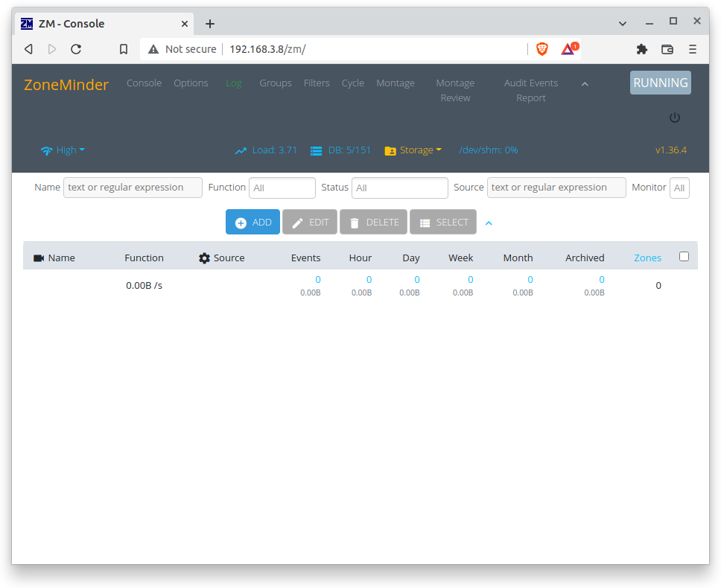Open the Montage menu item

click(396, 83)
